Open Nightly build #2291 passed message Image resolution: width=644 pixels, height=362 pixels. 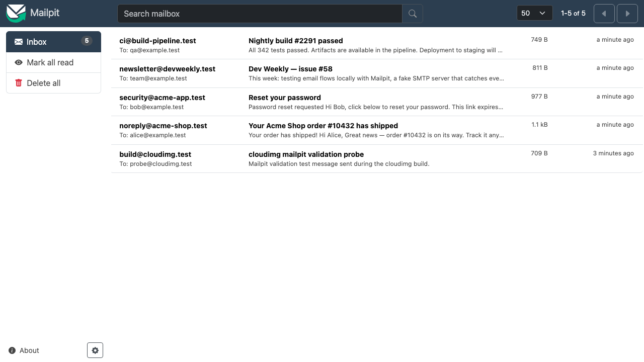click(377, 45)
